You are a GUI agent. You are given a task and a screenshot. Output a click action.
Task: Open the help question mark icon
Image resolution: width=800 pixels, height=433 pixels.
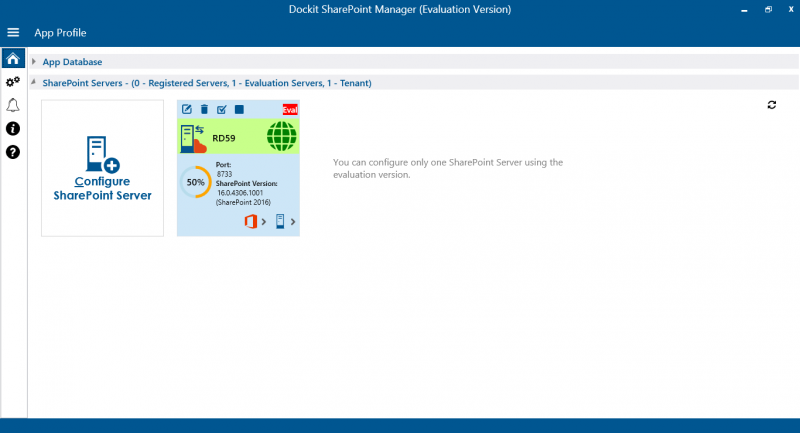pos(13,152)
